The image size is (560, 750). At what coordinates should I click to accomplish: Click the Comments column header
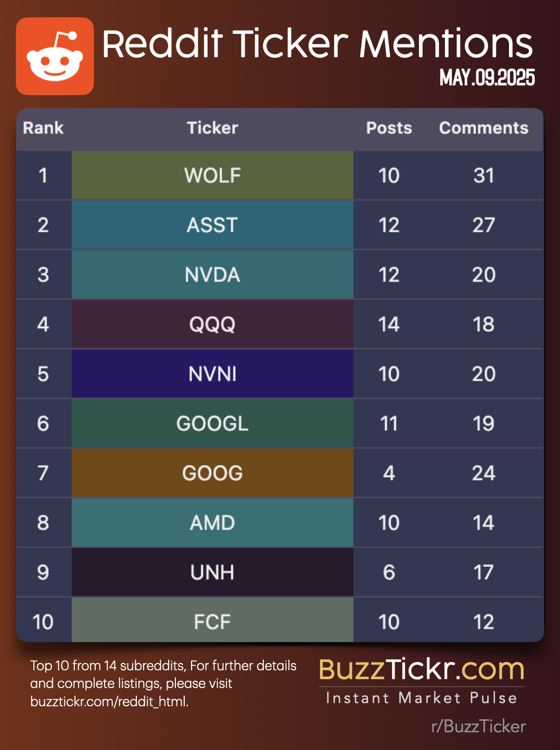coord(483,128)
